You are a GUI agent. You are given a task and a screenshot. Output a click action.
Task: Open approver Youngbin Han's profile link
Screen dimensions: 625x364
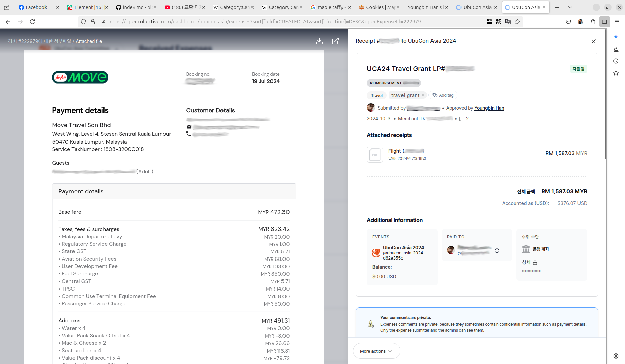click(489, 108)
